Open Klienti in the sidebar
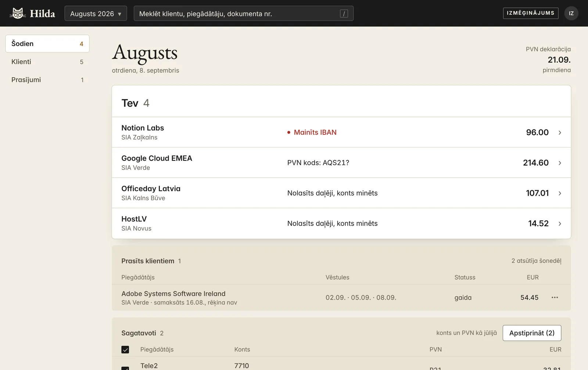588x370 pixels. click(47, 62)
